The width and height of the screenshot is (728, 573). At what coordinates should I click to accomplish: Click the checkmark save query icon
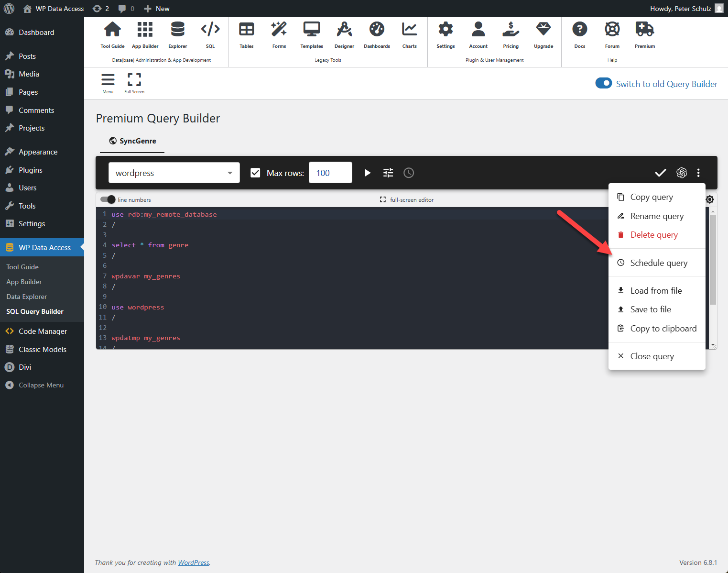click(x=661, y=173)
